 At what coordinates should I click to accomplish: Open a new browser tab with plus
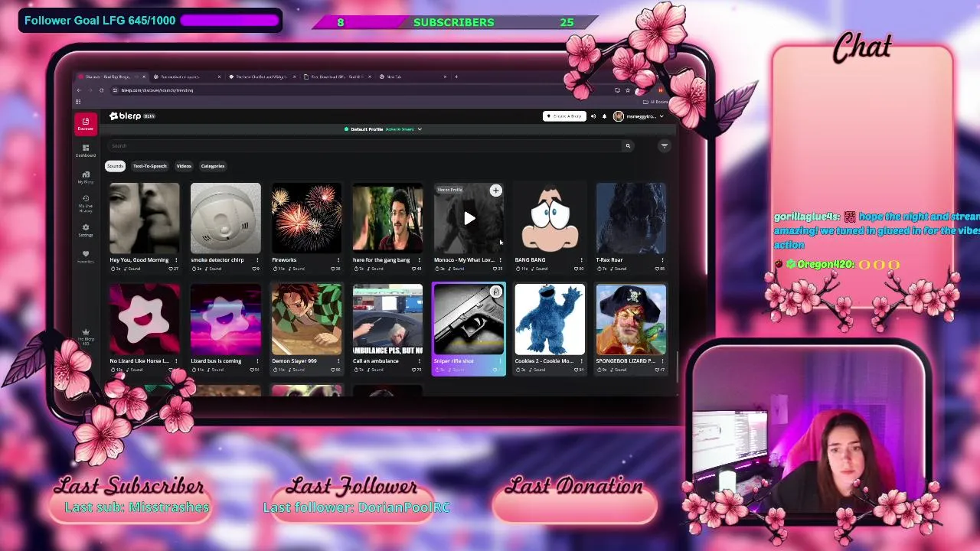point(456,77)
